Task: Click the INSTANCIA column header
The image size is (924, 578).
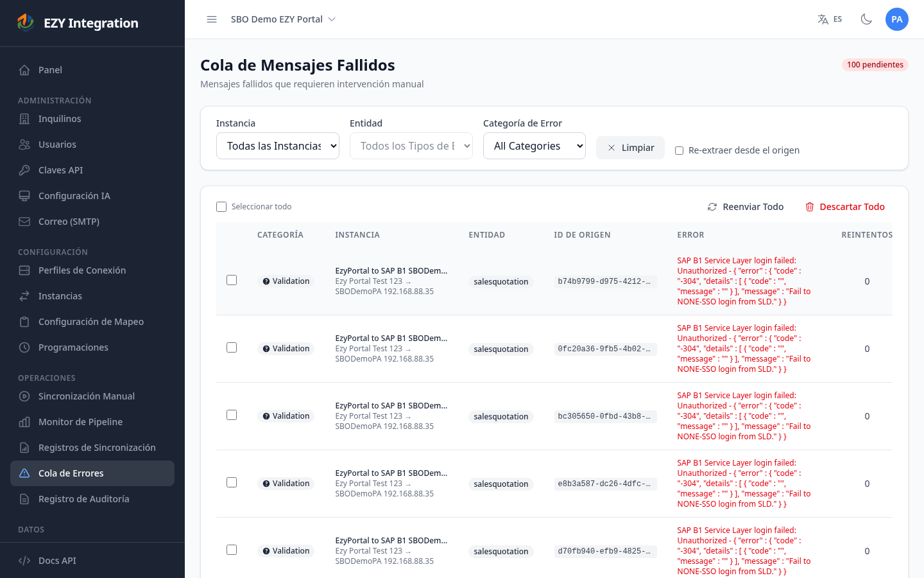Action: [357, 235]
